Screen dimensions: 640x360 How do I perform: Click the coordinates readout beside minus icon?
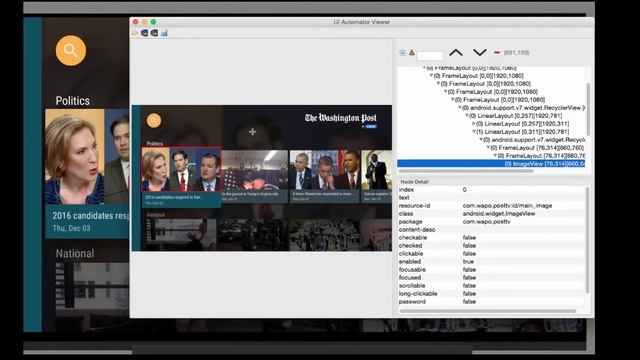coord(516,53)
